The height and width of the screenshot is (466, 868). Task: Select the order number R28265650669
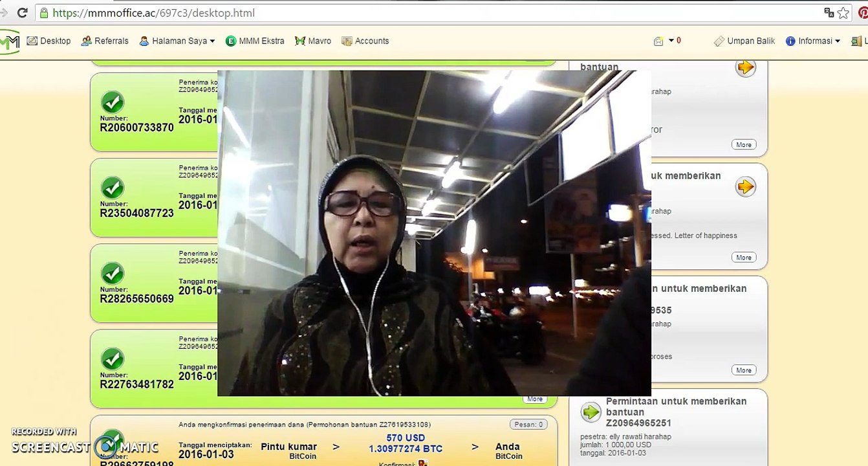pyautogui.click(x=137, y=298)
